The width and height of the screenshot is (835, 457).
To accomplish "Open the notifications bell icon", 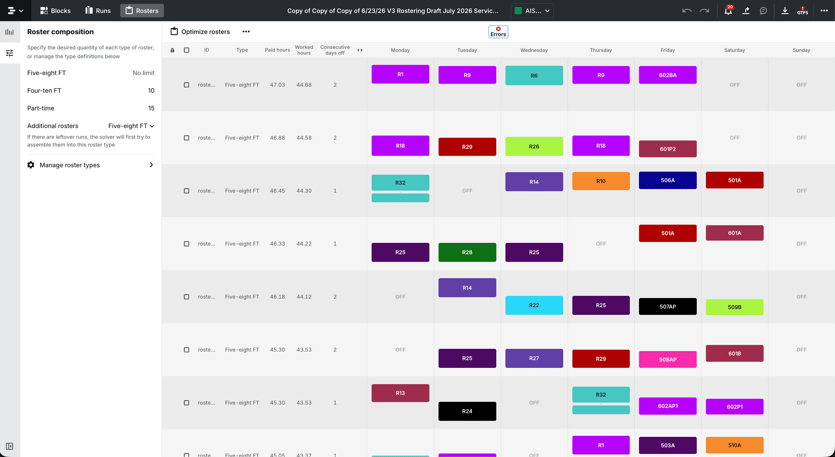I will [728, 11].
